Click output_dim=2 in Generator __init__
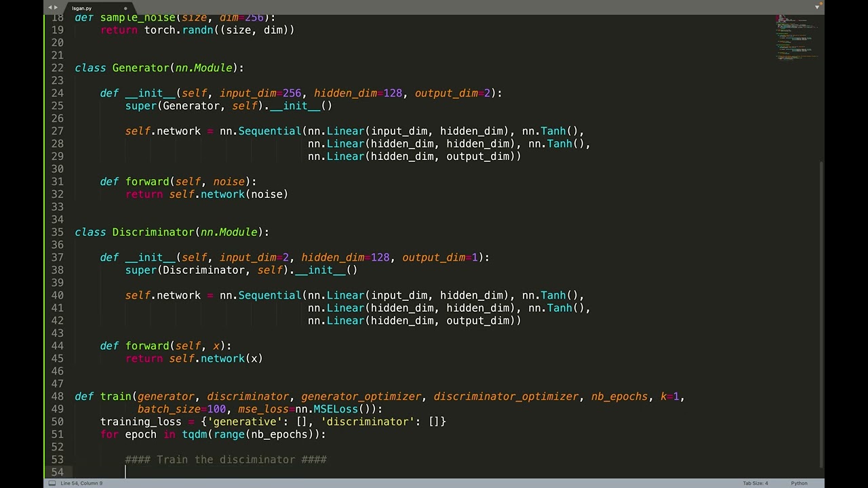The width and height of the screenshot is (868, 488). tap(453, 93)
